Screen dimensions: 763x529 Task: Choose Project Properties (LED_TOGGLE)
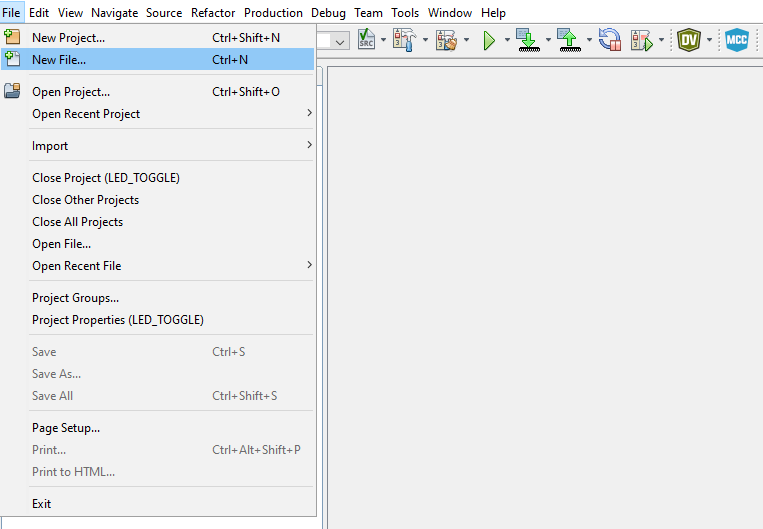(118, 320)
